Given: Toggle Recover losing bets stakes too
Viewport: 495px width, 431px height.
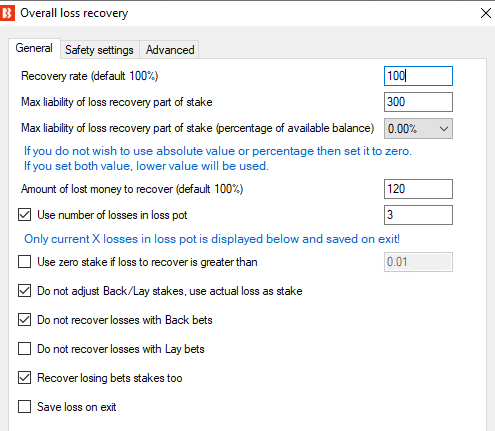Looking at the screenshot, I should (x=25, y=378).
